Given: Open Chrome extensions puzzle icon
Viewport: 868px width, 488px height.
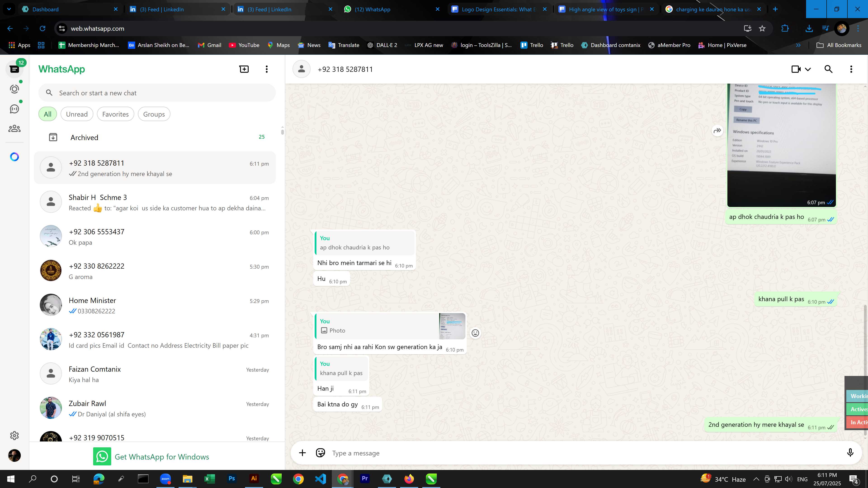Looking at the screenshot, I should (x=785, y=29).
